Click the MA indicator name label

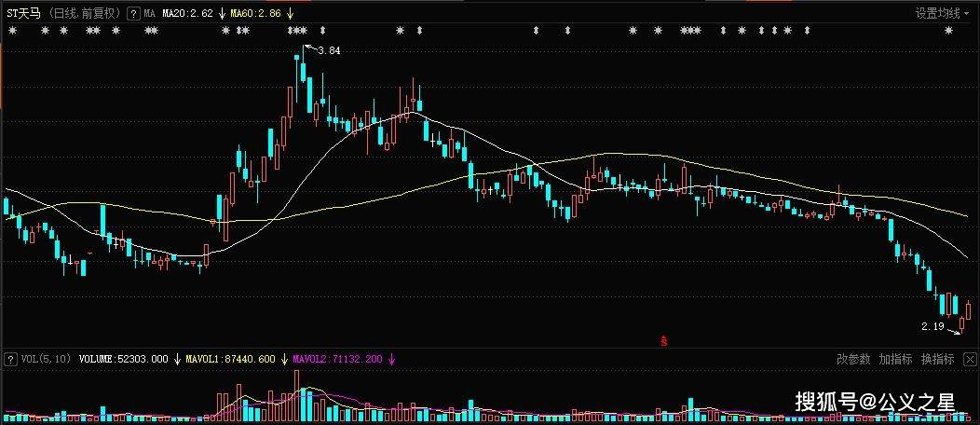point(149,14)
